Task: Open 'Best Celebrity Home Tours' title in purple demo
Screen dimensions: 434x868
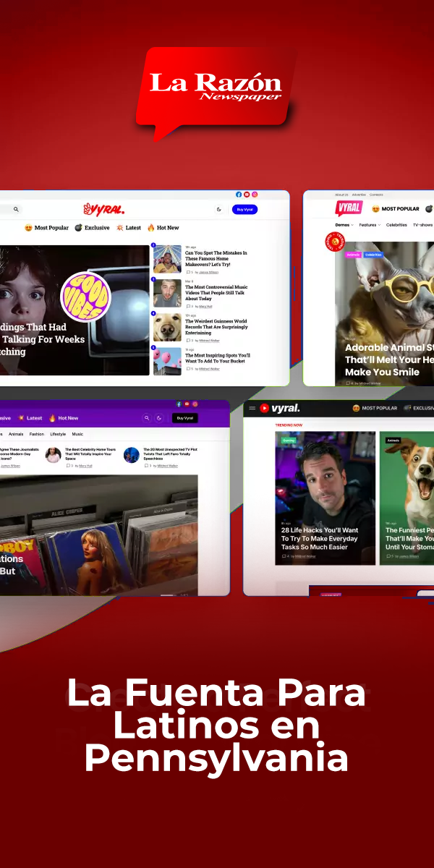Action: 90,454
